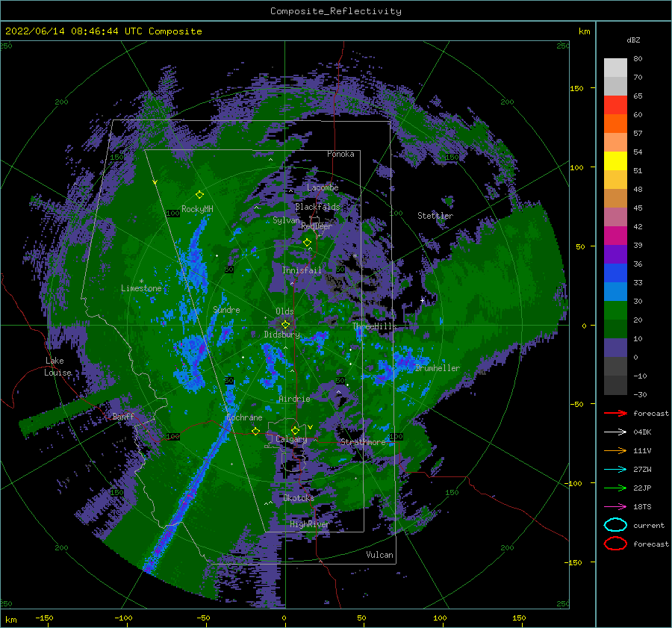This screenshot has height=628, width=672.
Task: Click the Innisfail city label
Action: [x=302, y=270]
